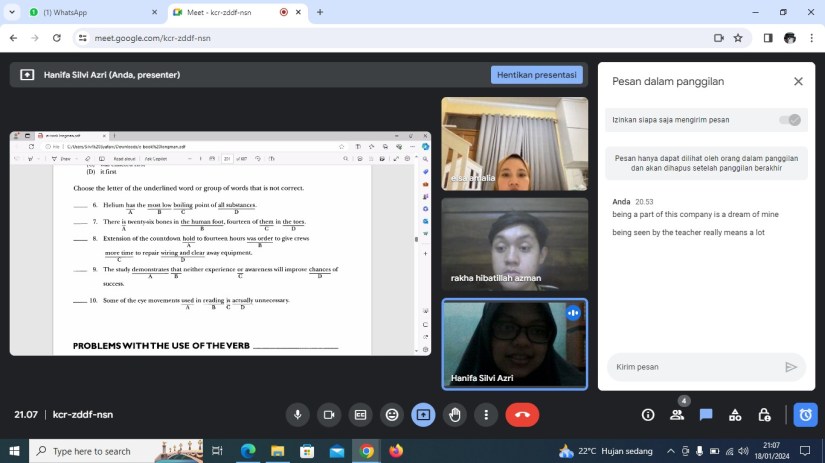Show the participants people panel
Image resolution: width=825 pixels, height=463 pixels.
(677, 415)
